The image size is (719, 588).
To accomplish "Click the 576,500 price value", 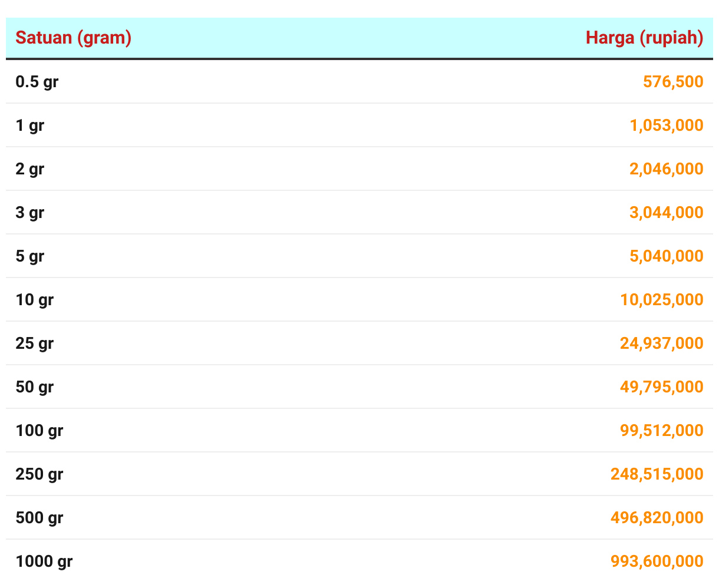I will [x=673, y=81].
